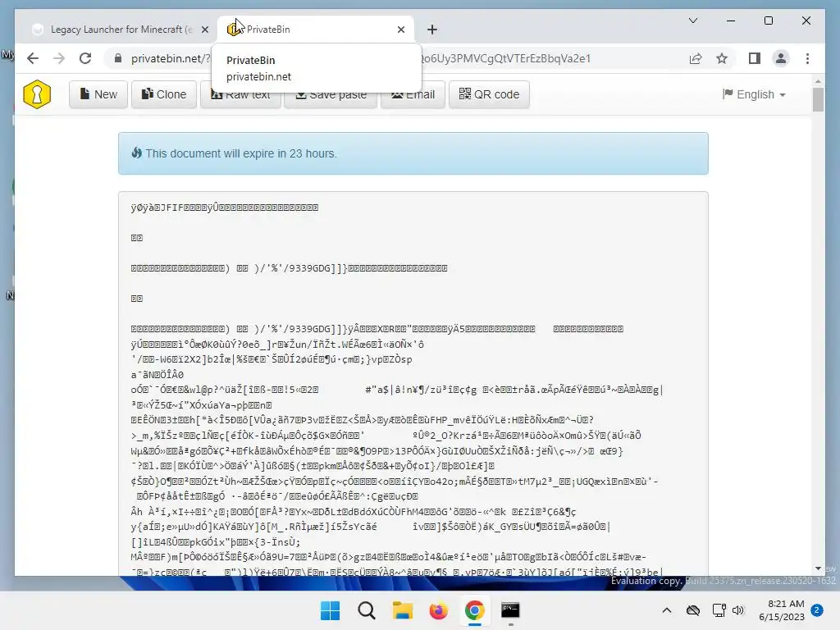Image resolution: width=840 pixels, height=630 pixels.
Task: Open the notification badge showing 2
Action: pyautogui.click(x=817, y=610)
